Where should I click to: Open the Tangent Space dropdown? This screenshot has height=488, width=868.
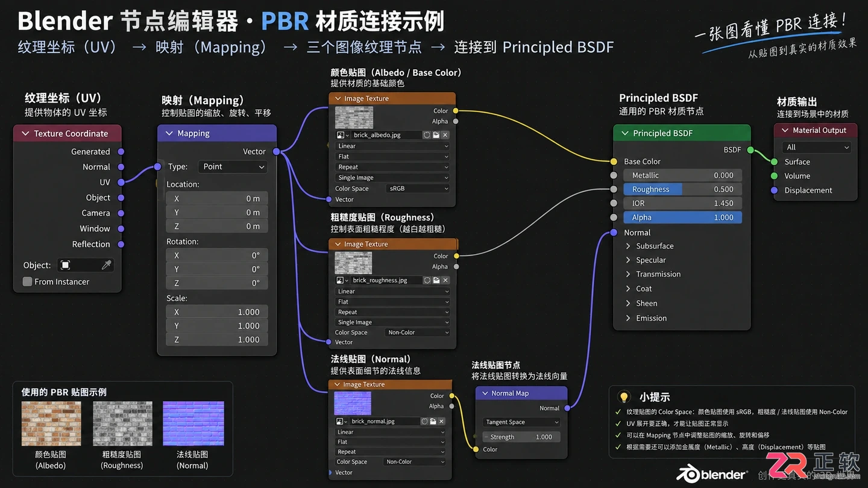click(522, 422)
